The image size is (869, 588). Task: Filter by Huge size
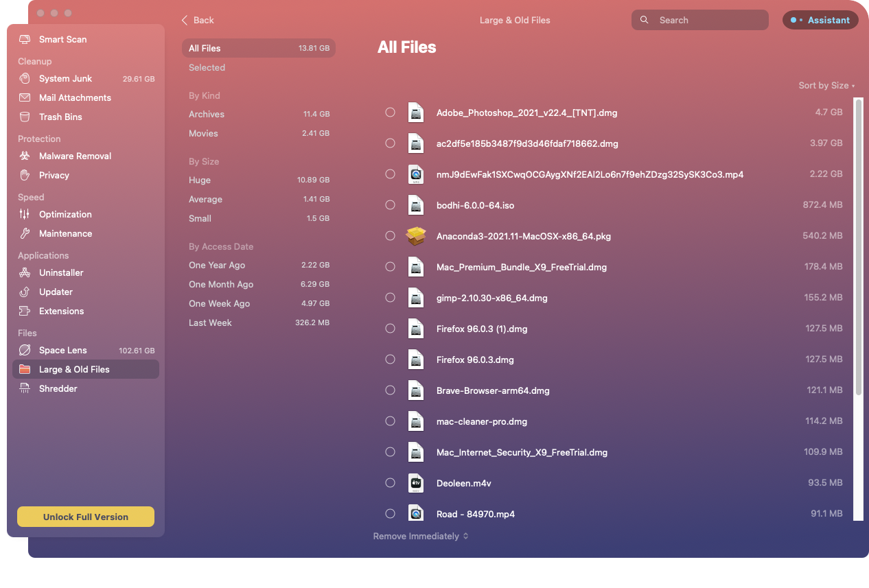tap(259, 180)
